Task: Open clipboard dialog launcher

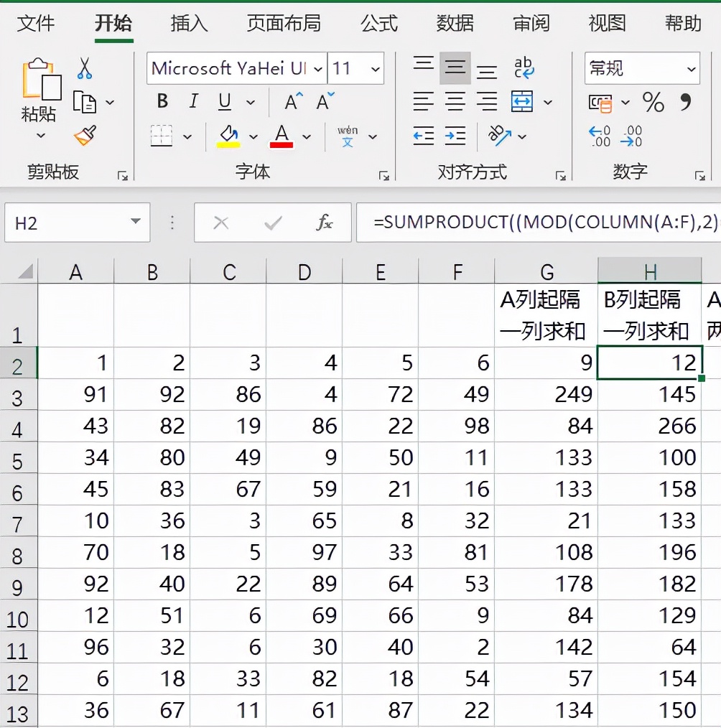Action: [123, 176]
